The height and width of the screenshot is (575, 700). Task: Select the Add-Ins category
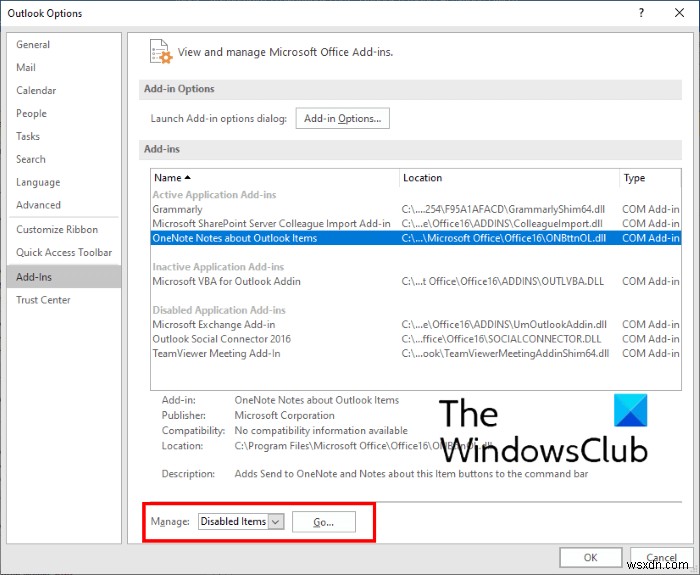(64, 277)
